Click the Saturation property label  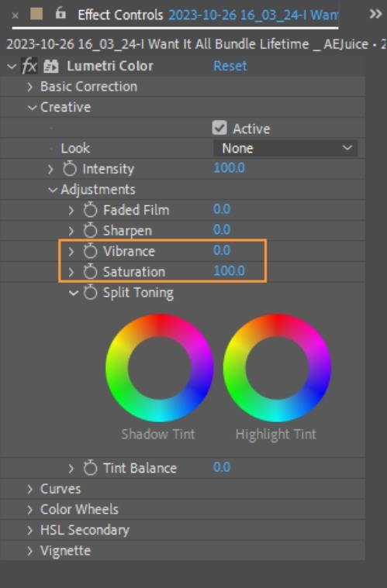(134, 272)
